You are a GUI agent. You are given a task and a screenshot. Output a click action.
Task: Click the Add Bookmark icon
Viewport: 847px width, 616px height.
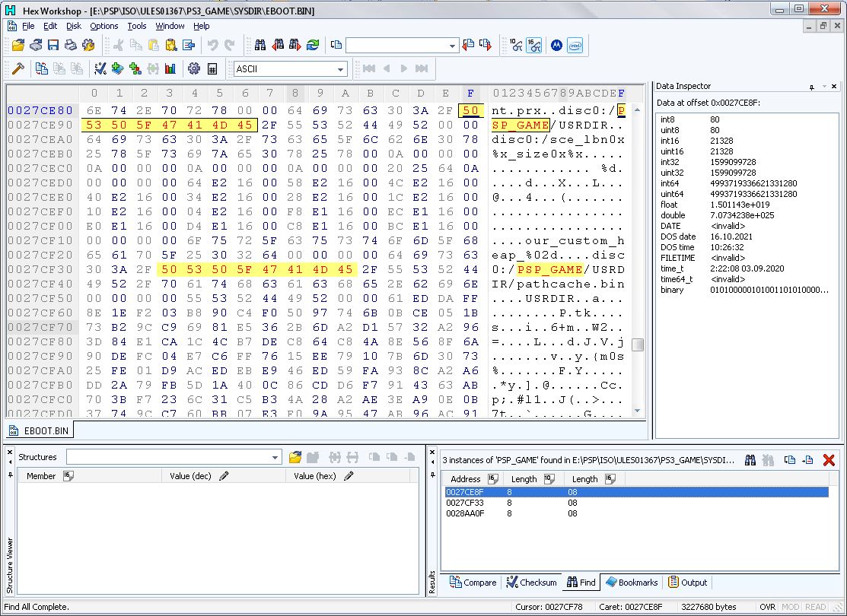click(x=118, y=68)
